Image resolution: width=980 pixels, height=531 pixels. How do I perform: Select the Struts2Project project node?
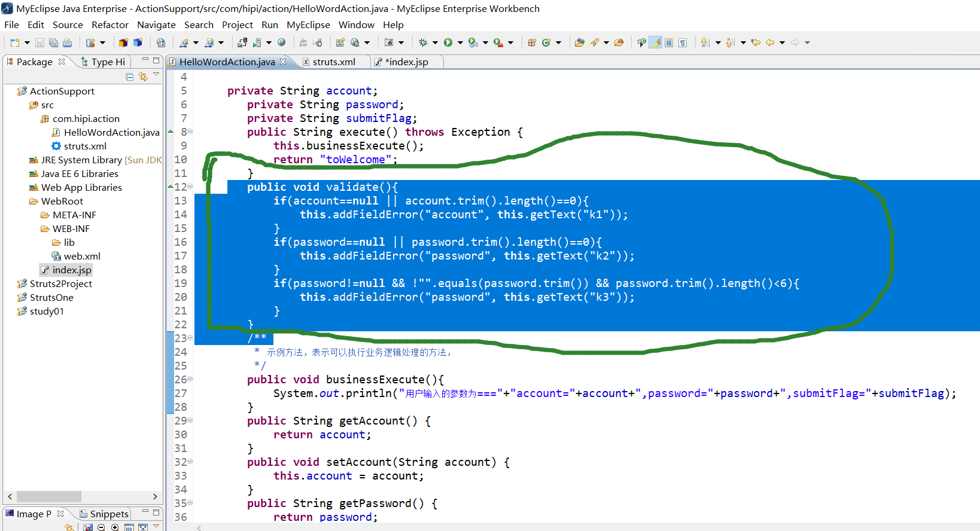click(x=54, y=283)
